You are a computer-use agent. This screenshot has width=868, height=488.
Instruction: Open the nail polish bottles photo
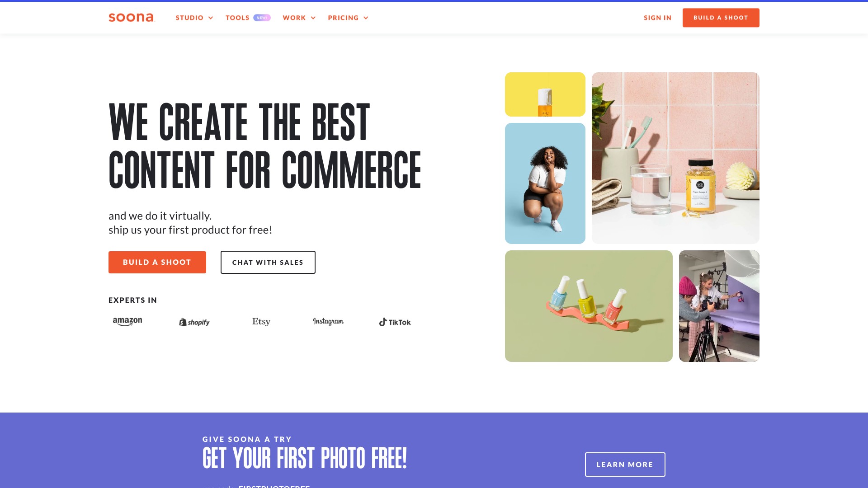589,306
